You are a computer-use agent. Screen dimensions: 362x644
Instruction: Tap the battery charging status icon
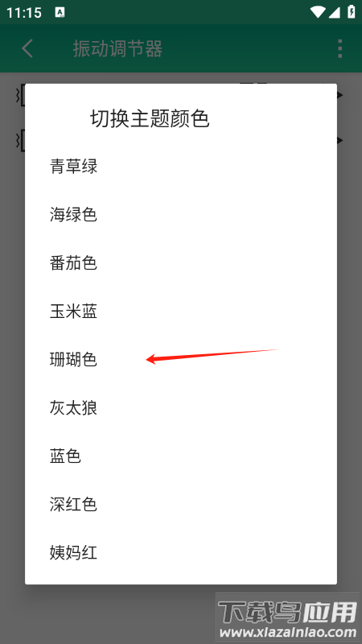pos(352,11)
